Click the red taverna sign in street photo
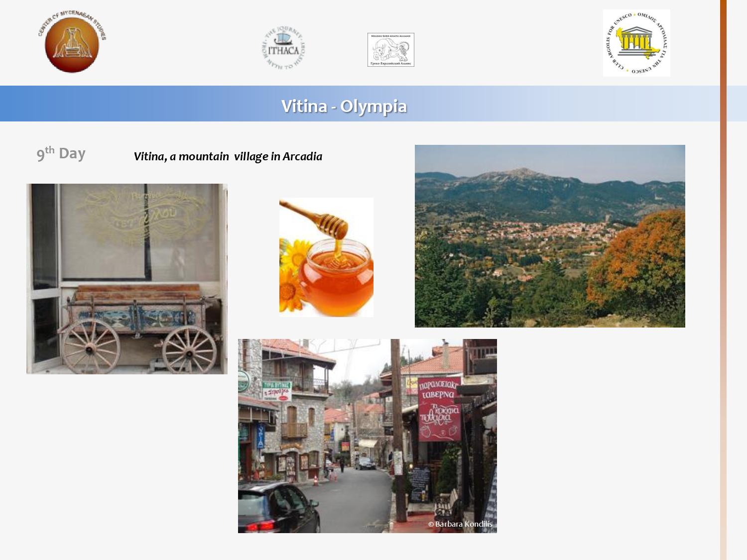 (439, 409)
